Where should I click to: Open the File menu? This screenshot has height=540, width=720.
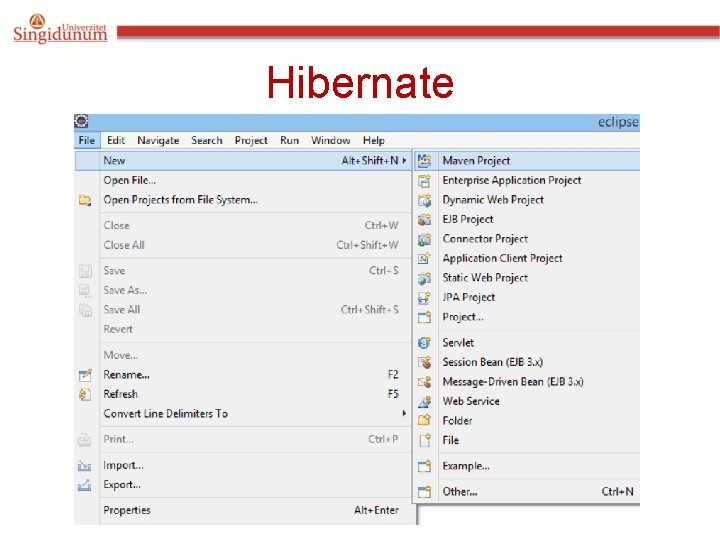click(x=87, y=141)
